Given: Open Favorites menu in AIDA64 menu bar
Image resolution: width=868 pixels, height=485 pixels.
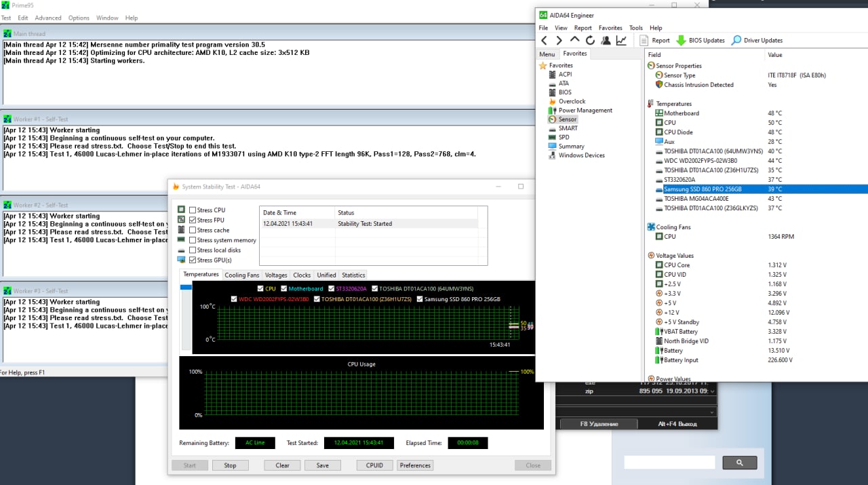Looking at the screenshot, I should (x=610, y=28).
